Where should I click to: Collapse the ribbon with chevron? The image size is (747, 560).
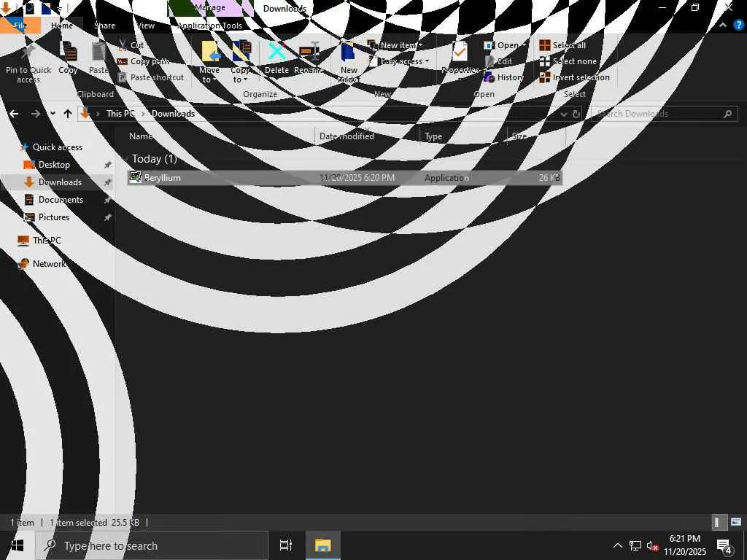[723, 26]
